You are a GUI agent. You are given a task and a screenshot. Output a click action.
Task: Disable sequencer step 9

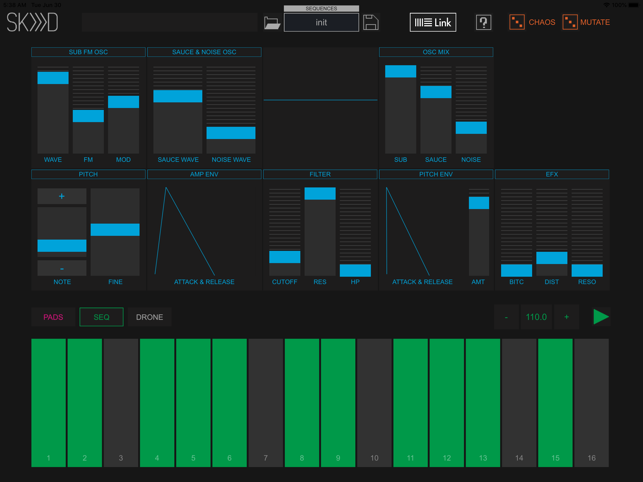pos(338,402)
